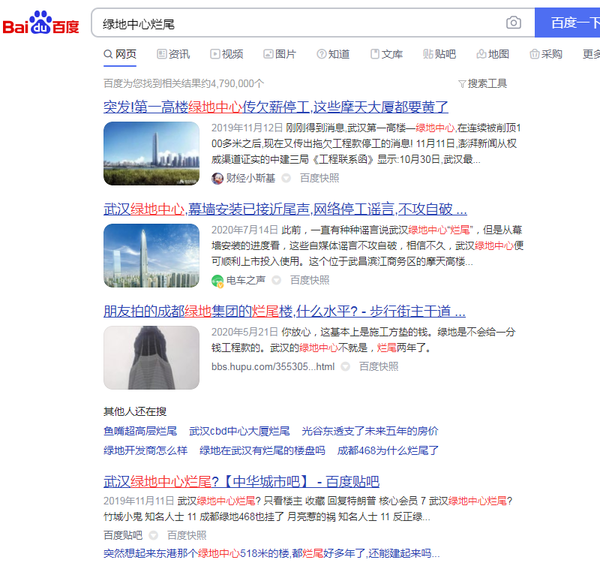Open the 贴吧 tab
Image resolution: width=600 pixels, height=563 pixels.
pos(440,54)
